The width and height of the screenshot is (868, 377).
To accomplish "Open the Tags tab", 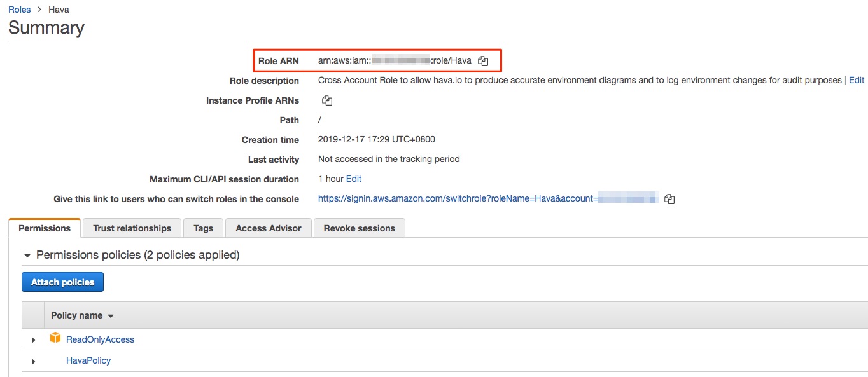I will coord(204,228).
